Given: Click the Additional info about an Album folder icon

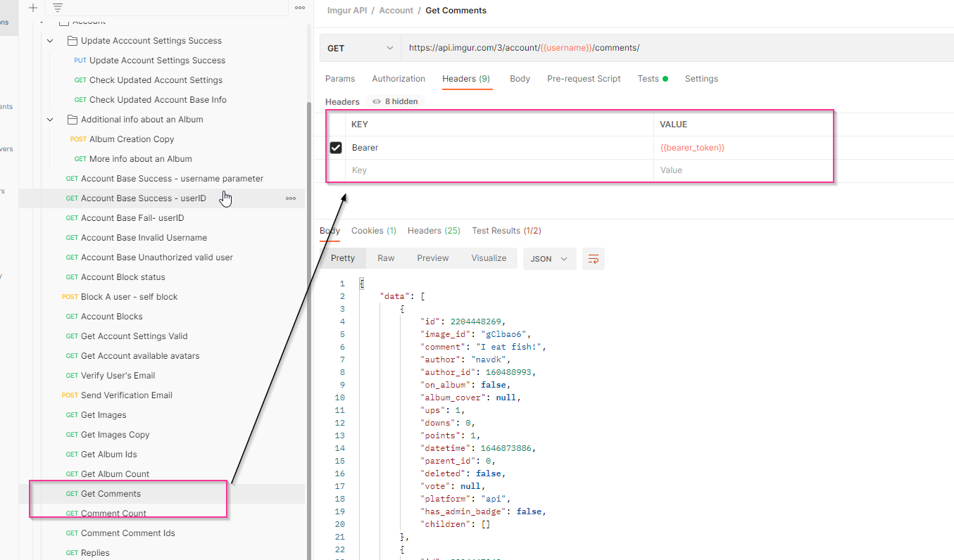Looking at the screenshot, I should pos(72,120).
